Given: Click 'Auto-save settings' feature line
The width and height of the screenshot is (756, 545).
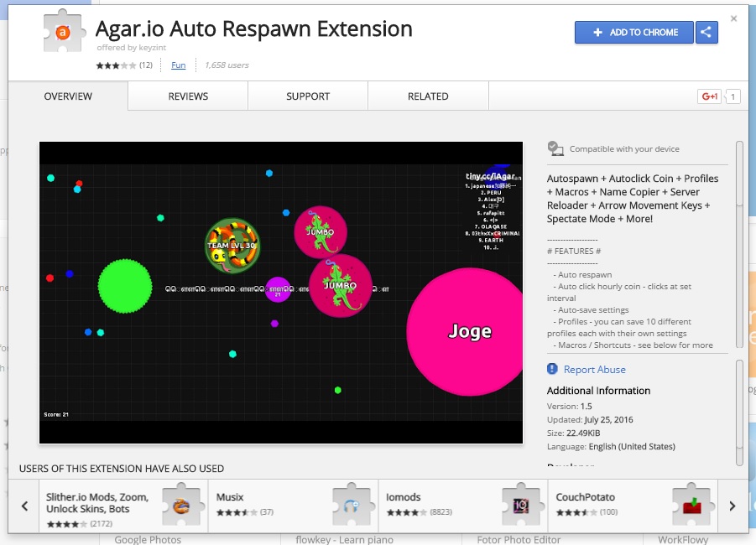Looking at the screenshot, I should [x=591, y=310].
